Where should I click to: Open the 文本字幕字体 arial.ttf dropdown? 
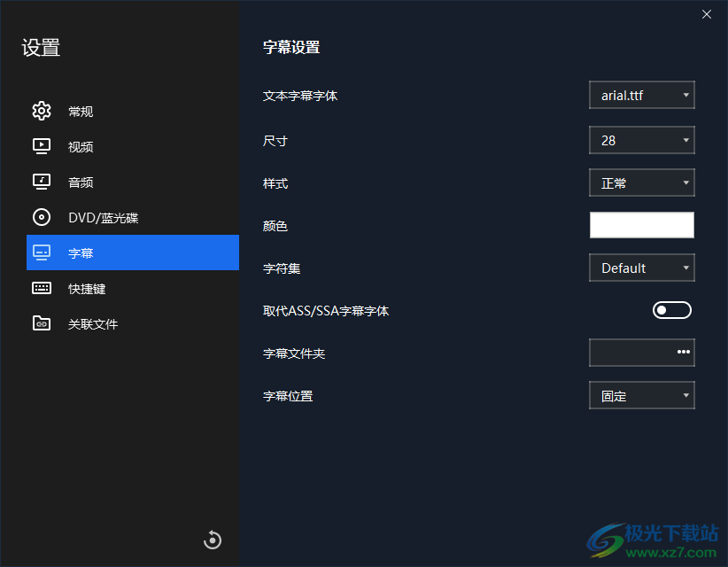(x=641, y=95)
